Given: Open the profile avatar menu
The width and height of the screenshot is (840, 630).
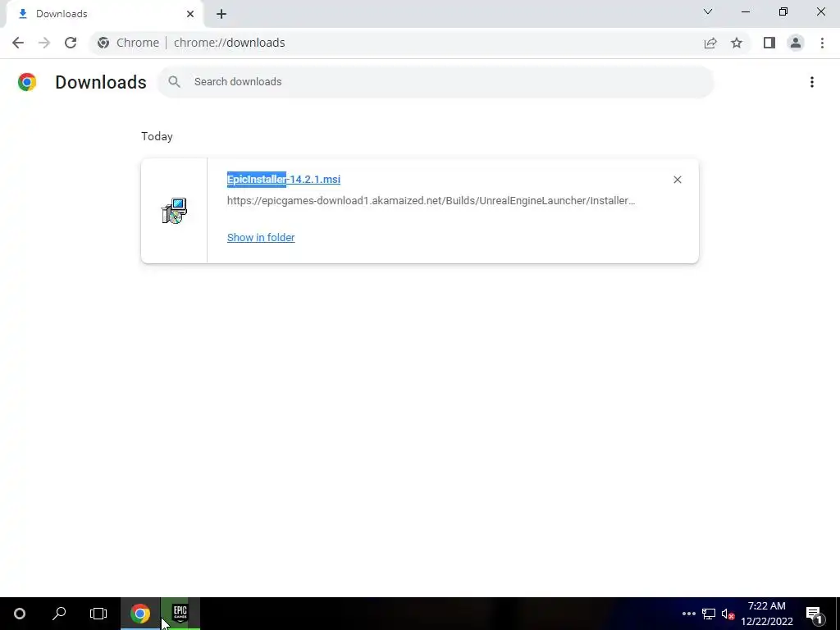Looking at the screenshot, I should point(796,43).
